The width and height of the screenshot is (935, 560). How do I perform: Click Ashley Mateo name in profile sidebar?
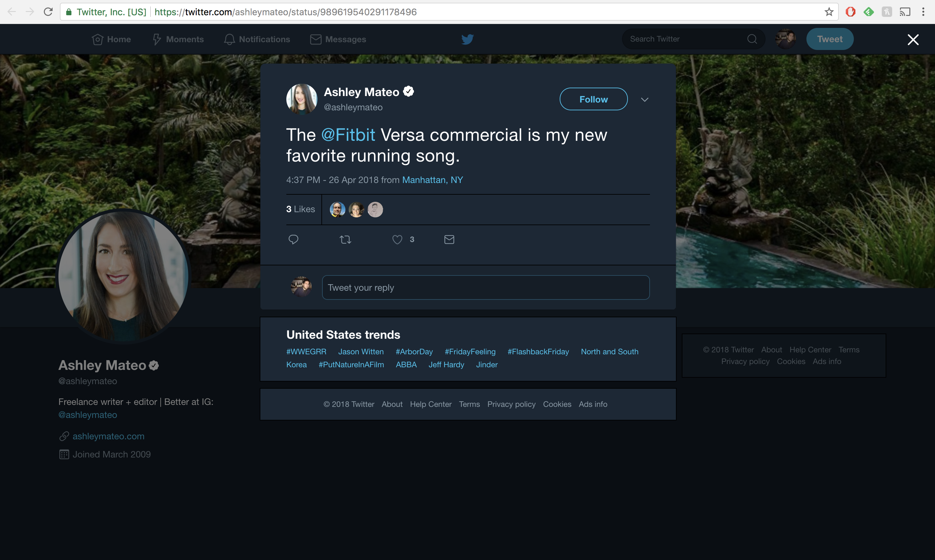102,365
